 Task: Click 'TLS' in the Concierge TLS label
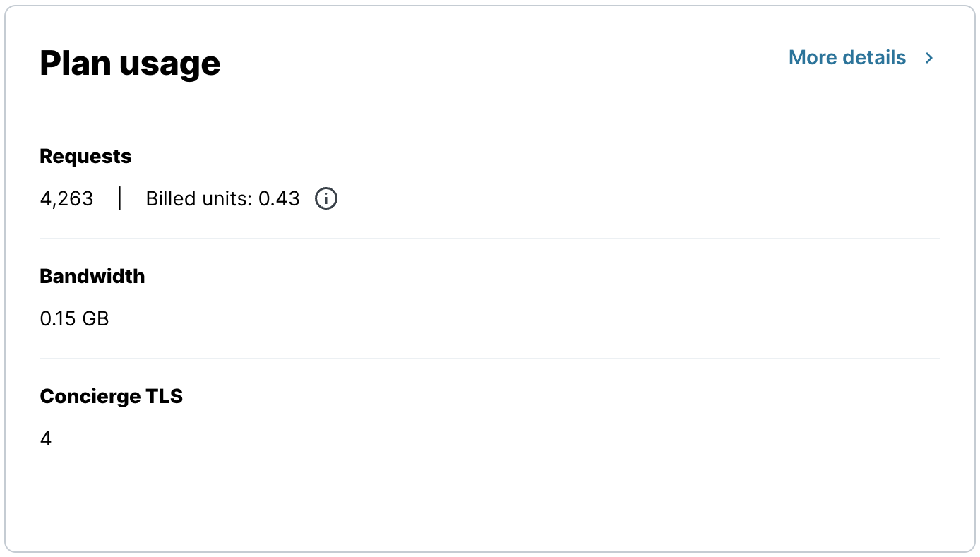click(x=165, y=397)
